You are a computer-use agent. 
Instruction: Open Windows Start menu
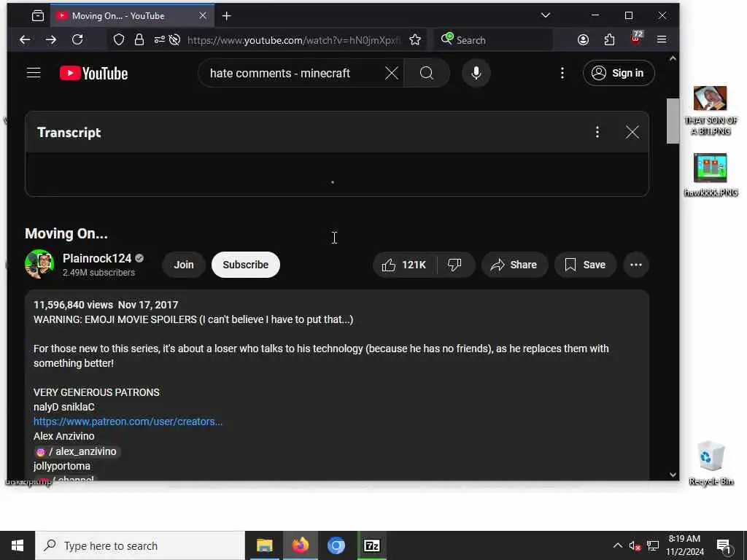coord(18,545)
